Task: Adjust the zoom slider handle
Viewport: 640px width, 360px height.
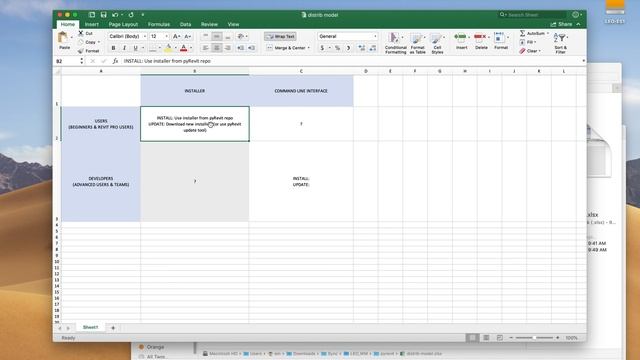Action: (x=534, y=338)
